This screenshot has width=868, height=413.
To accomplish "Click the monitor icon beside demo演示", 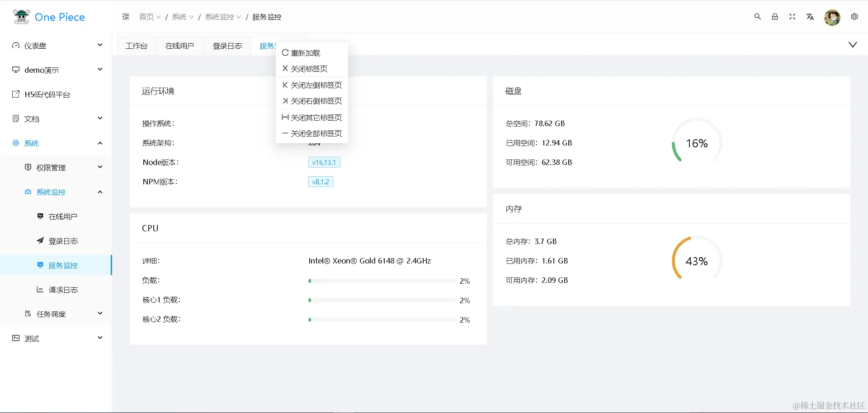I will click(16, 70).
